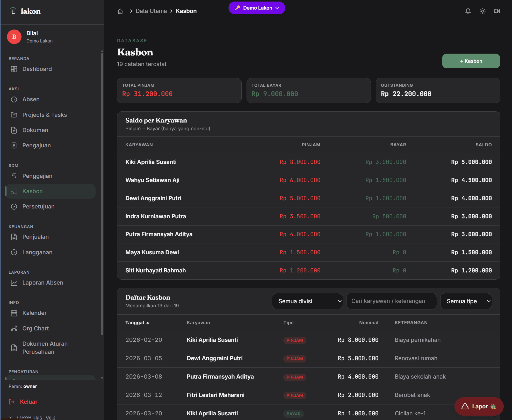Click the BAYAR badge for Cicilan ke-1

click(293, 414)
